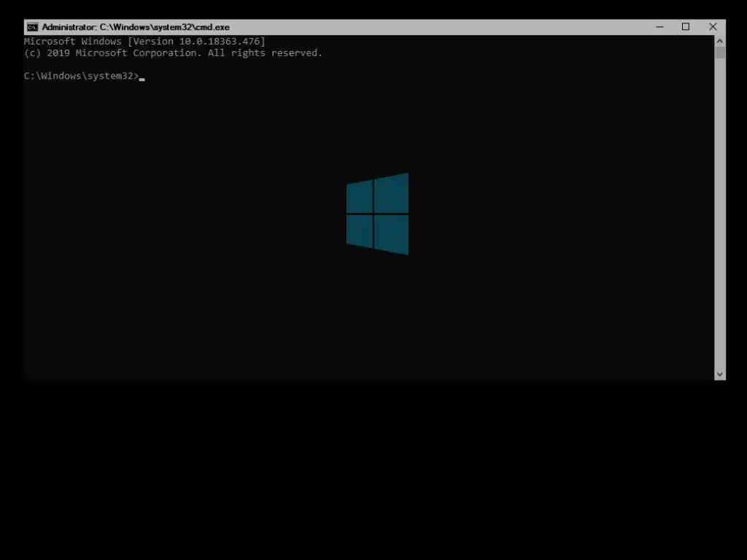
Task: Click the line Microsoft Windows [Version 10.0.18363.476]
Action: (x=144, y=42)
